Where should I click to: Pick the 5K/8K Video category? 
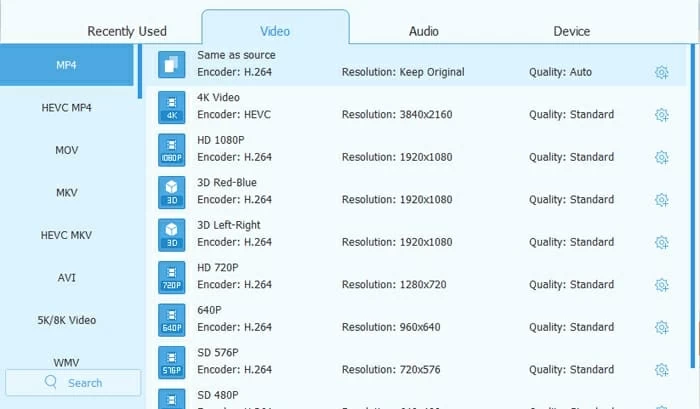[x=67, y=320]
